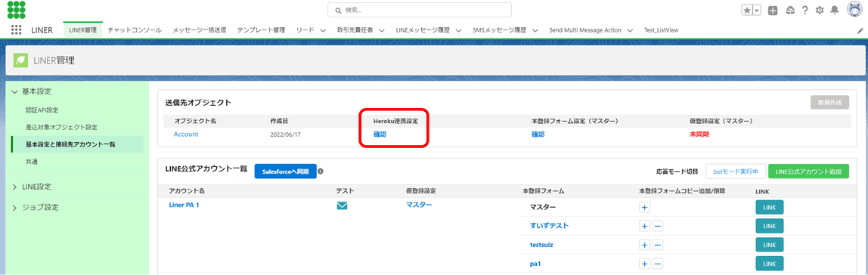Select 差込対象オブジェクト設定 in sidebar

(x=61, y=127)
